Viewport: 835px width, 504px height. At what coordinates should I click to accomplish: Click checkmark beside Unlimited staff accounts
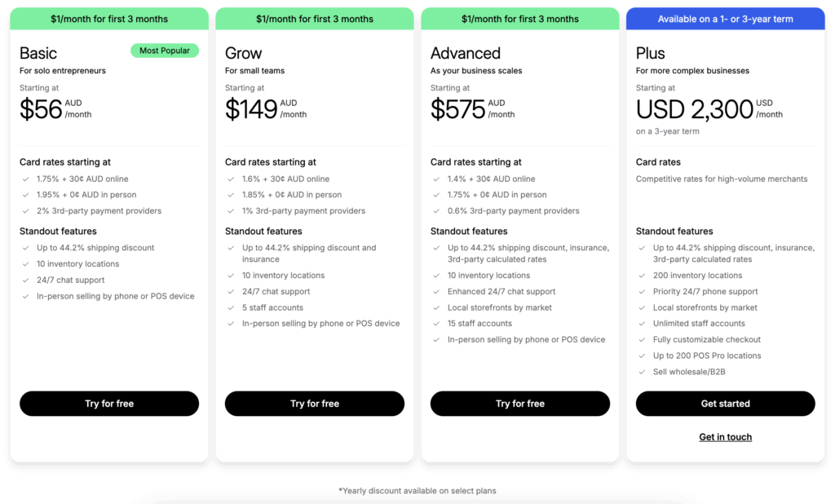tap(642, 324)
